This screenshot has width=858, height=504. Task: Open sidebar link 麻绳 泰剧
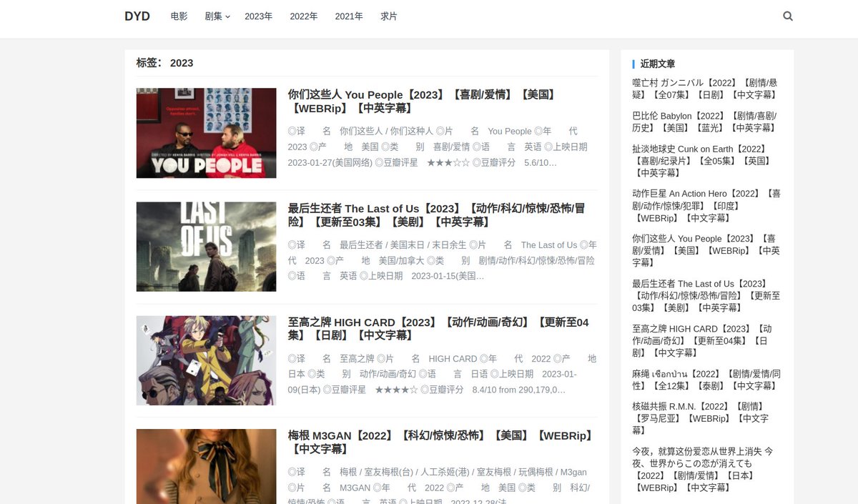pyautogui.click(x=706, y=380)
